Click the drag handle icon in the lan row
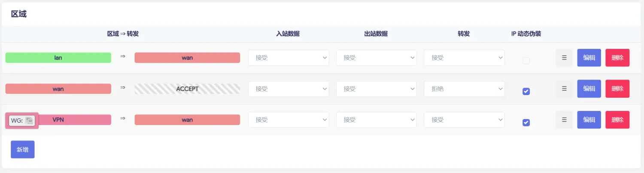Screen dimensions: 644x173 click(564, 58)
